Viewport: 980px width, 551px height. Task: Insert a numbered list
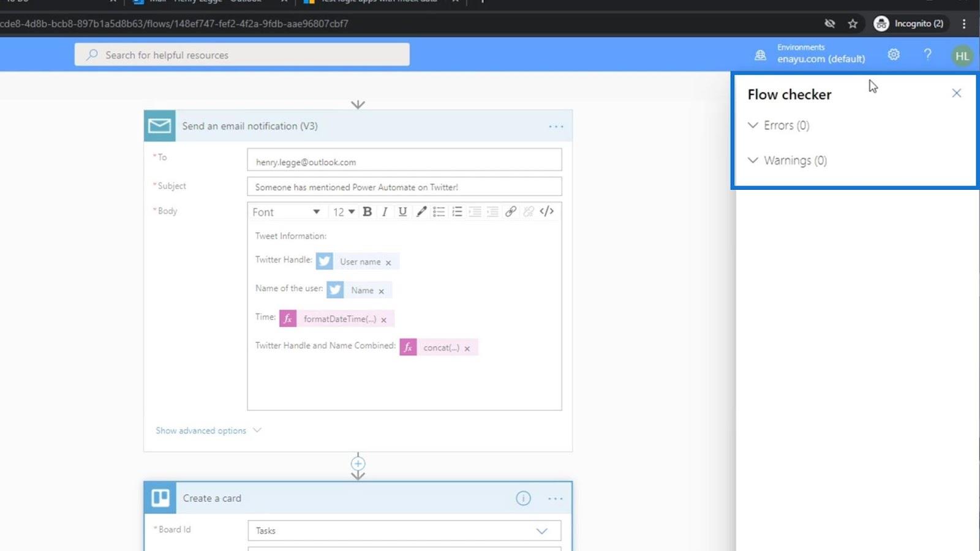(457, 211)
